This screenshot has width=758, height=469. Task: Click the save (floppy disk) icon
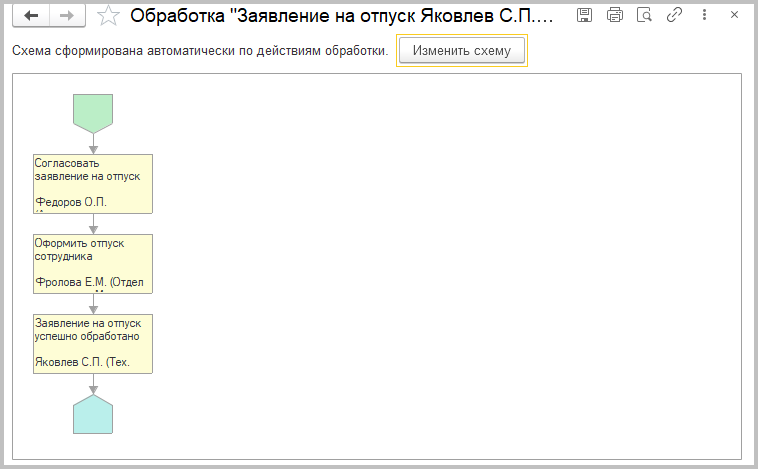585,15
